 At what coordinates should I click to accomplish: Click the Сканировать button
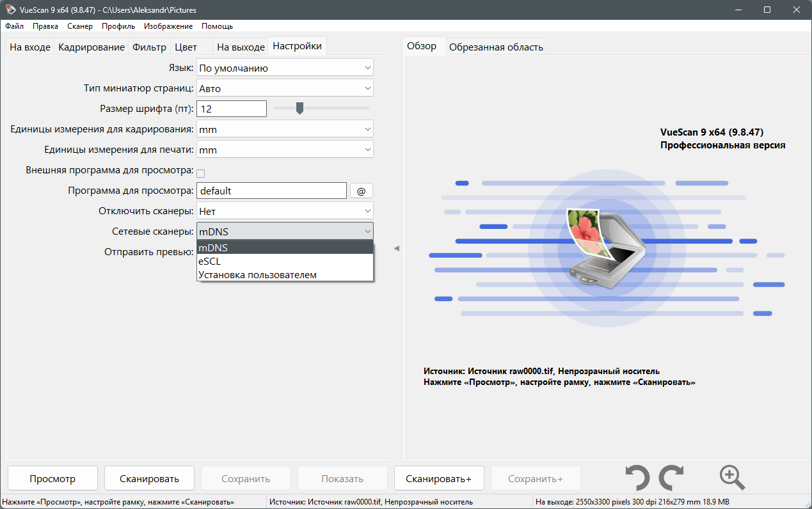pos(149,478)
